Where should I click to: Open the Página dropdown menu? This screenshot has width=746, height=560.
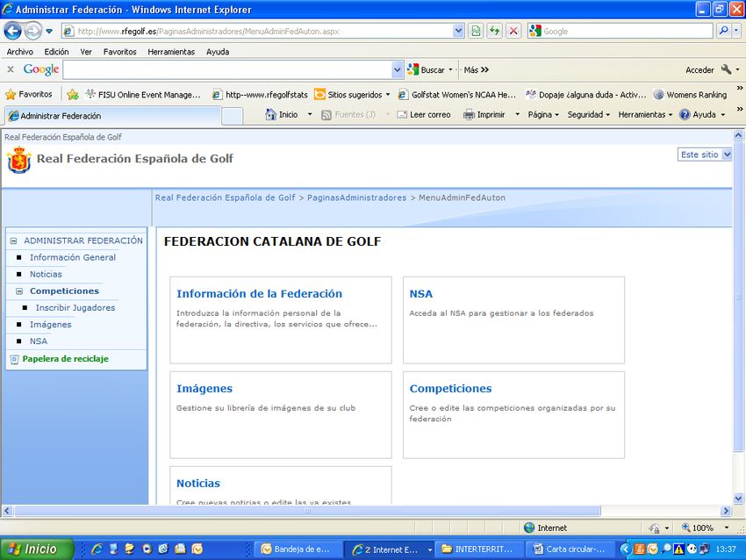tap(543, 114)
